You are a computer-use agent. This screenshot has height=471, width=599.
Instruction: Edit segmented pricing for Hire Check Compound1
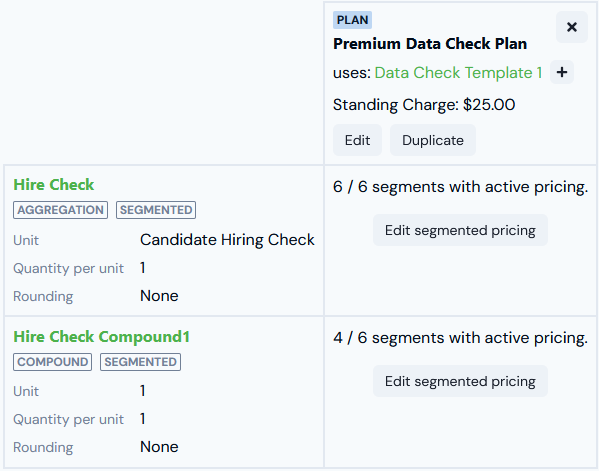click(x=460, y=381)
